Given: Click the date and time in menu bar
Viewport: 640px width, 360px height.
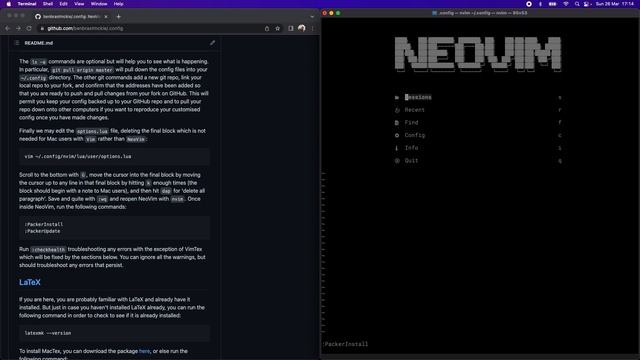Looking at the screenshot, I should pyautogui.click(x=615, y=4).
